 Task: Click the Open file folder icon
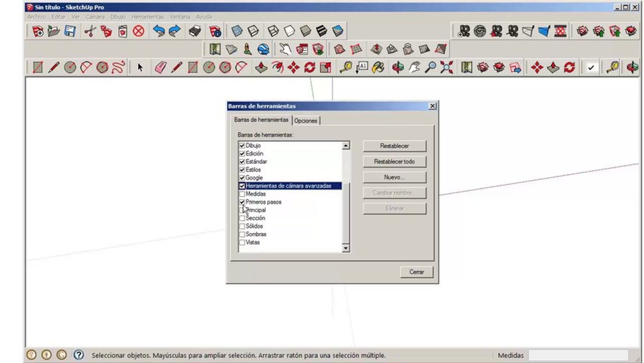[53, 31]
